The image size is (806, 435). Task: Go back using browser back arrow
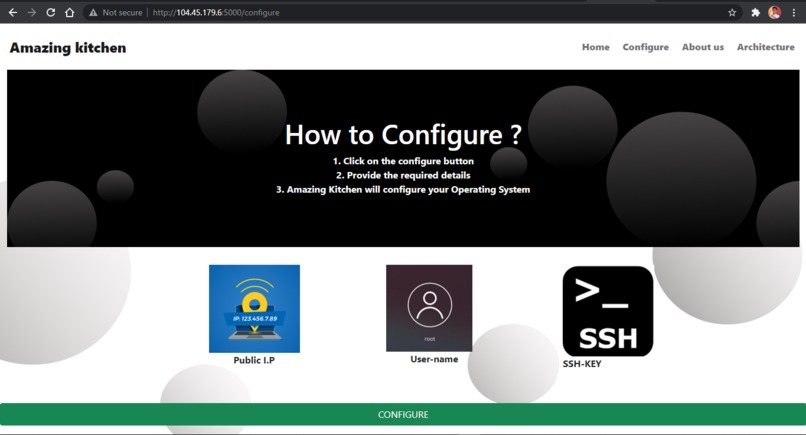[13, 12]
